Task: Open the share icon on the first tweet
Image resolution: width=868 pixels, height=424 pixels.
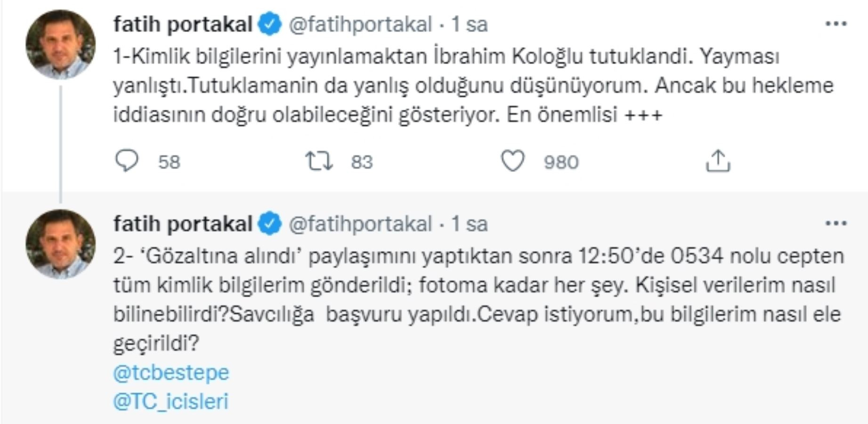Action: (x=718, y=160)
